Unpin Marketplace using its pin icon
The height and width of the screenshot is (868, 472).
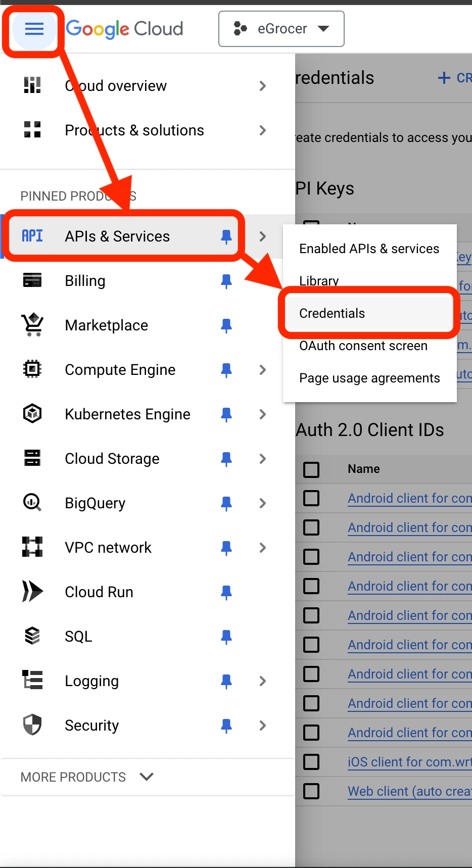pyautogui.click(x=226, y=326)
